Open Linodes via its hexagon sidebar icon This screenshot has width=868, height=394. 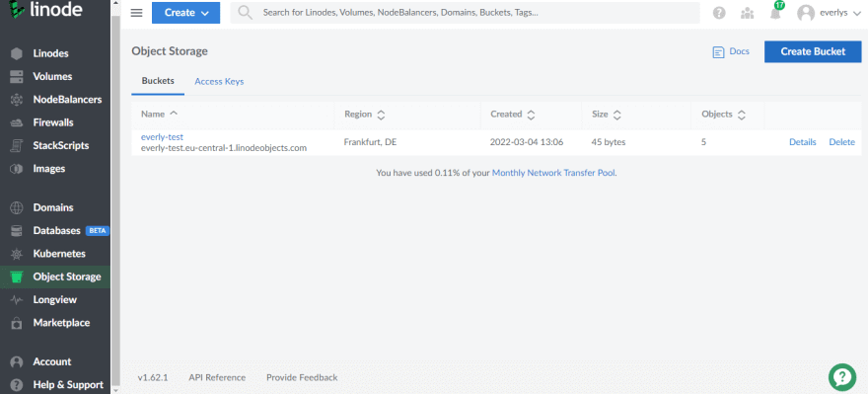pos(17,53)
